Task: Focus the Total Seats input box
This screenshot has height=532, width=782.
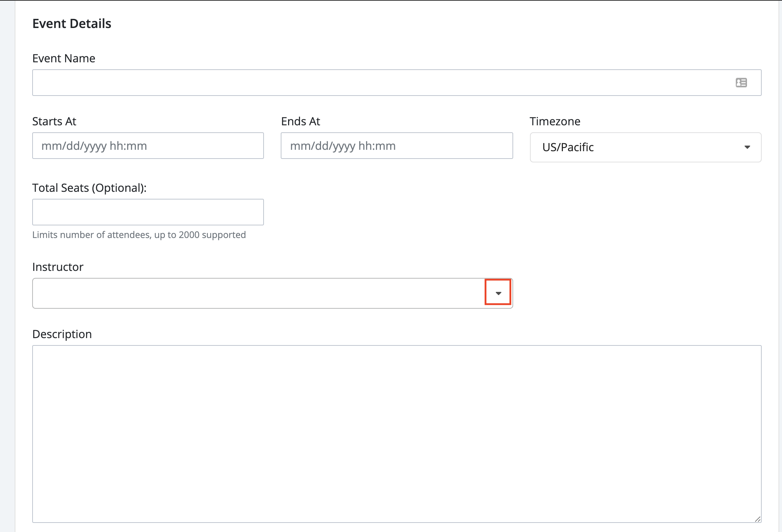Action: (148, 212)
